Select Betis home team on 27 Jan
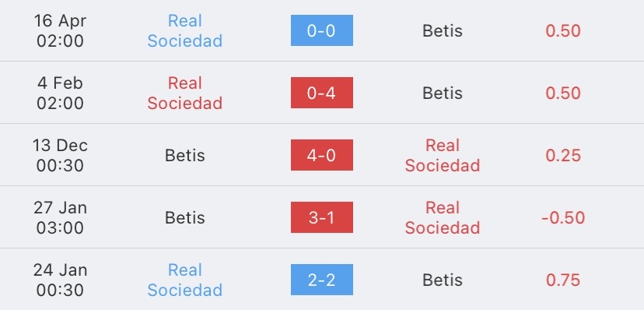The image size is (644, 310). [x=185, y=217]
